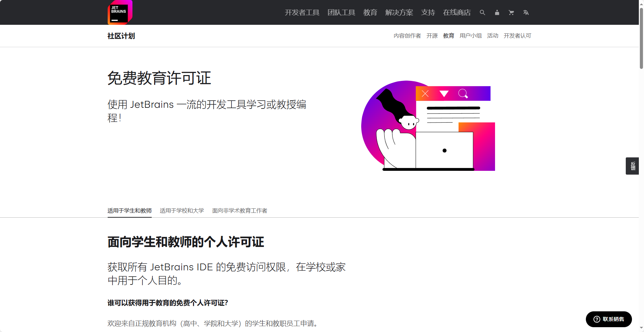Go to 内容创作者 community link
Viewport: 644px width, 332px height.
407,36
